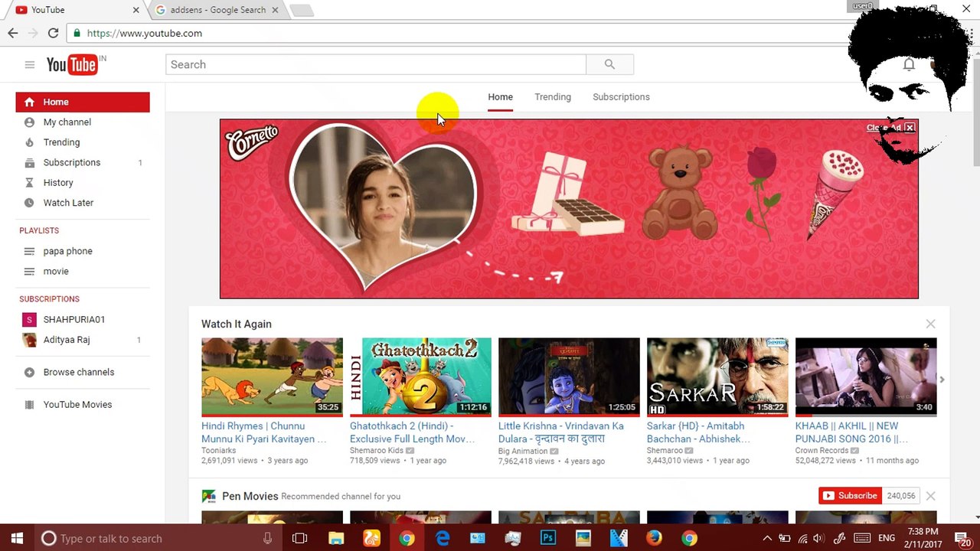This screenshot has height=551, width=980.
Task: Go to Home in the sidebar
Action: click(x=83, y=102)
